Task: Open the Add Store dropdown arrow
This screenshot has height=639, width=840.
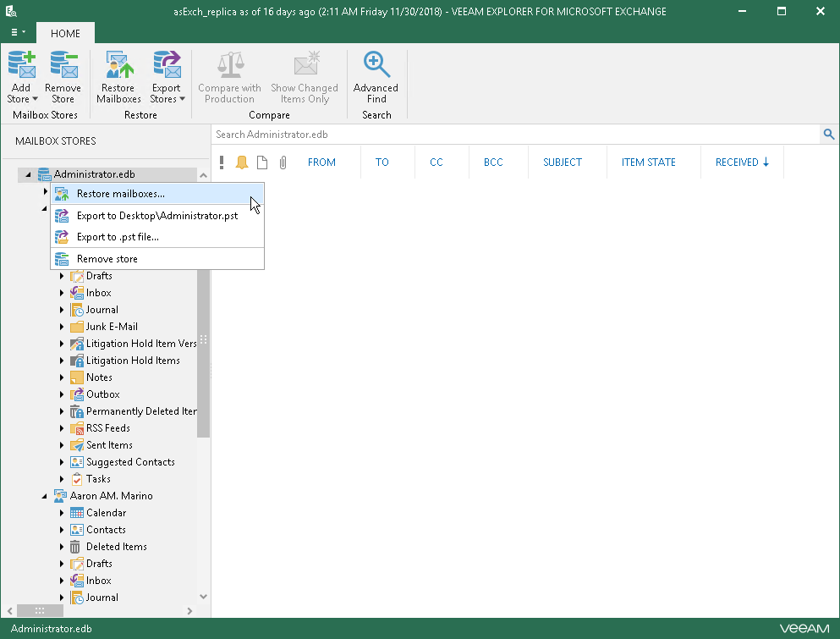Action: 35,99
